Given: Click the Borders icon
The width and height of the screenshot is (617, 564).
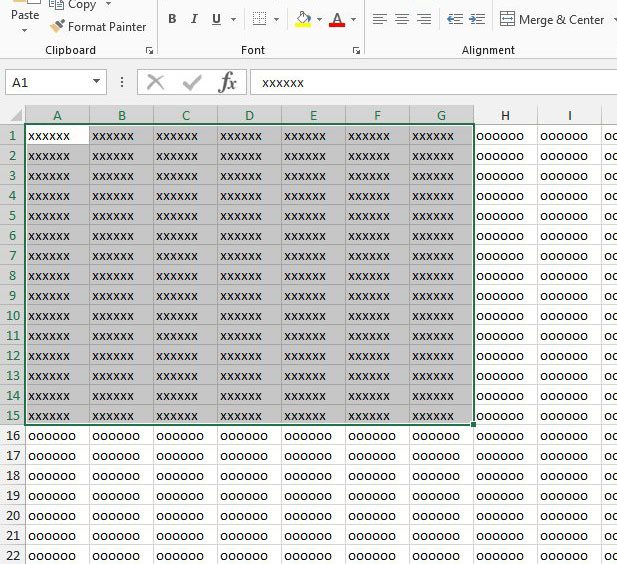Looking at the screenshot, I should 259,19.
